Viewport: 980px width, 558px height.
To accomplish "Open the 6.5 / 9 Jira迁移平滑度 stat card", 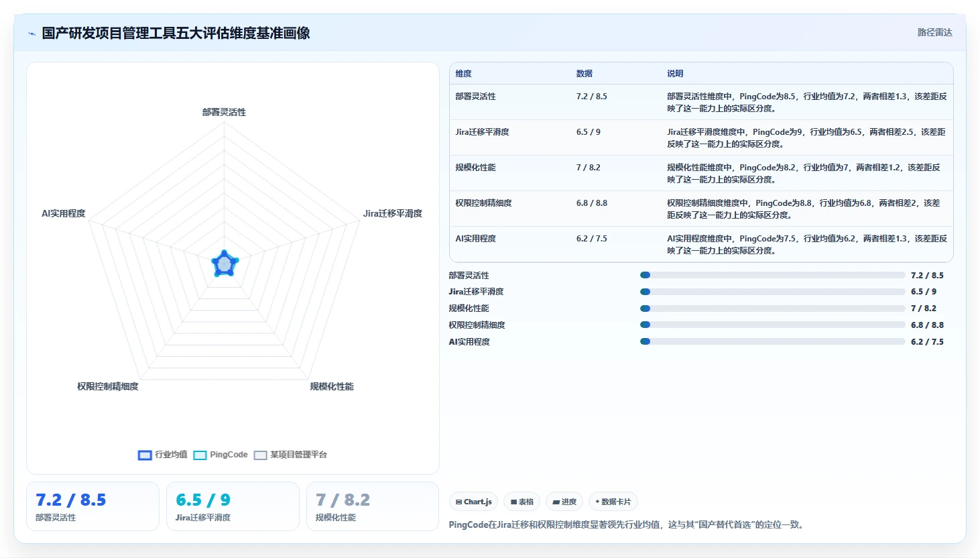I will coord(233,506).
